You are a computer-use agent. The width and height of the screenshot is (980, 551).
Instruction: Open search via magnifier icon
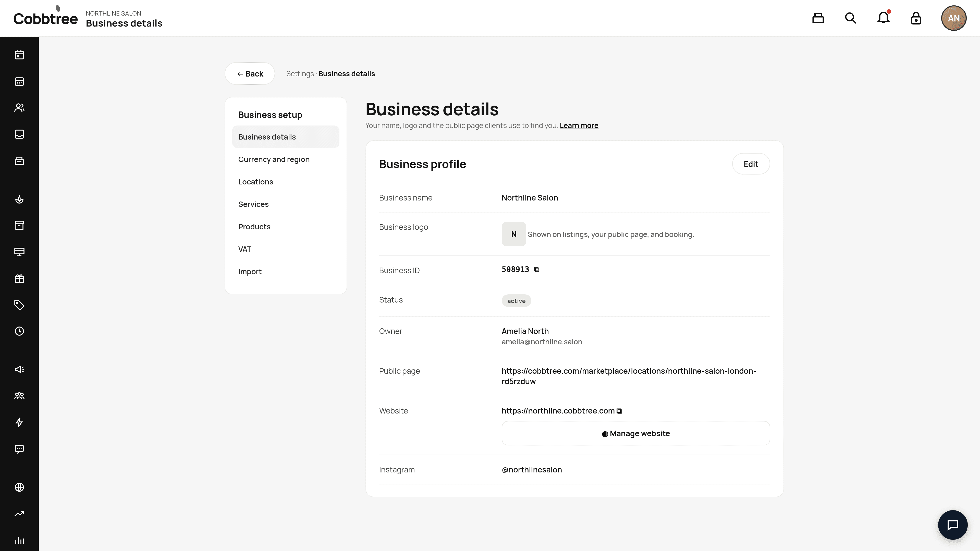(851, 18)
